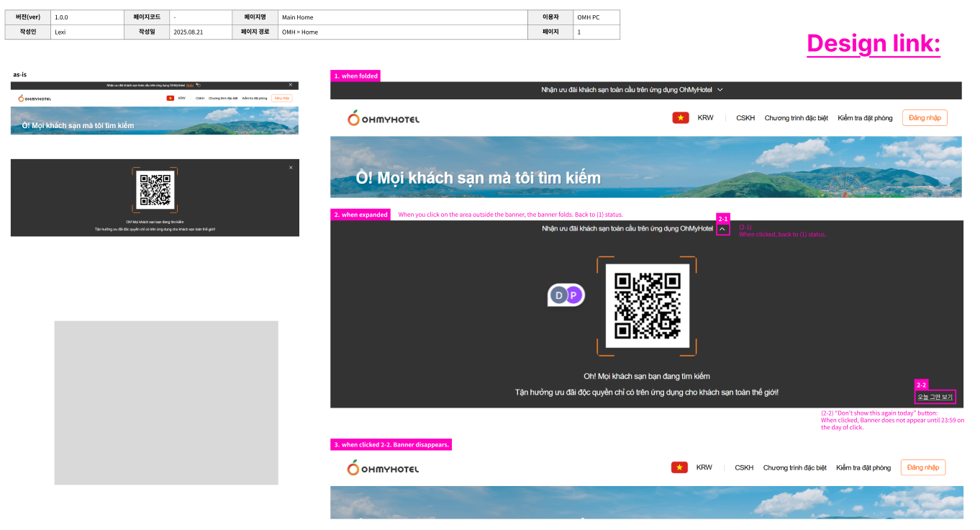The height and width of the screenshot is (530, 980).
Task: Open the KRW currency selector in when-folded mockup
Action: 706,118
